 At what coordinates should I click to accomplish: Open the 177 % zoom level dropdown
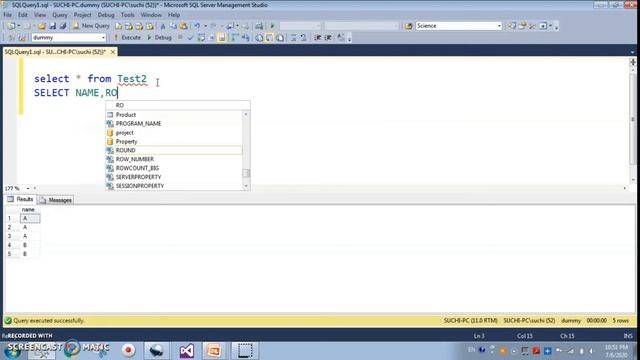[28, 188]
